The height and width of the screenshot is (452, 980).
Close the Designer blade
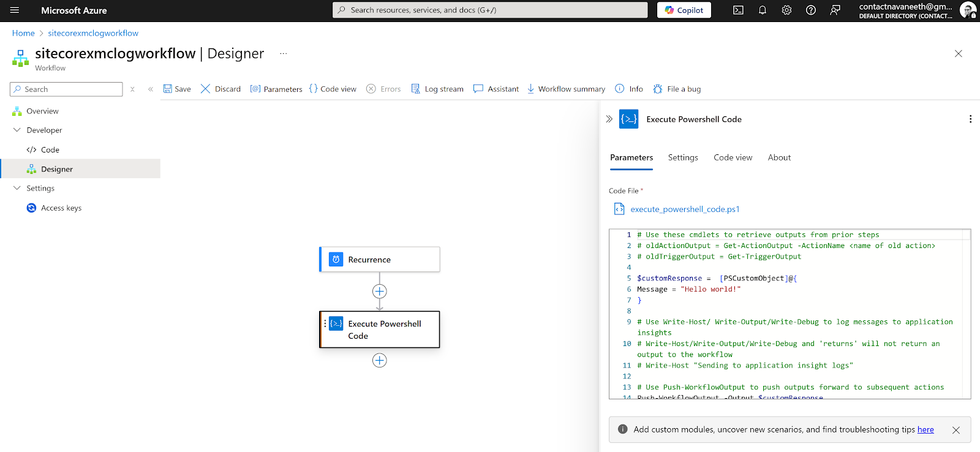tap(959, 54)
